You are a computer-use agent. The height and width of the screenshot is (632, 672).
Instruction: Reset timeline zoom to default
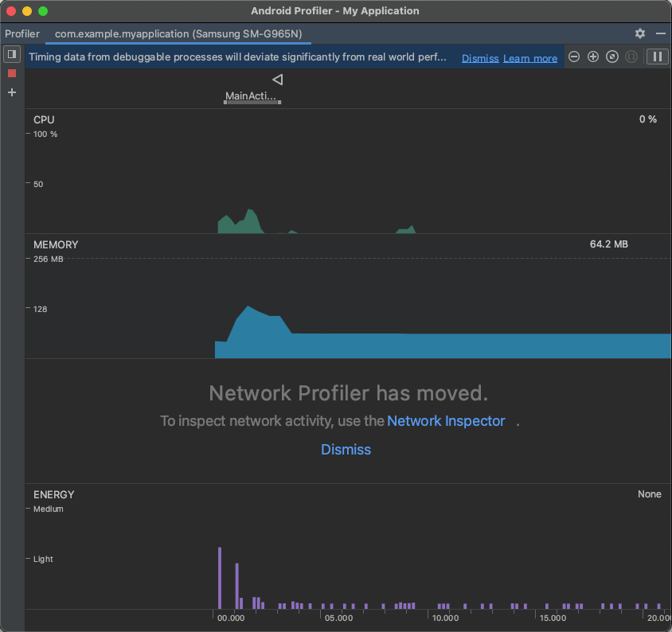click(x=612, y=57)
